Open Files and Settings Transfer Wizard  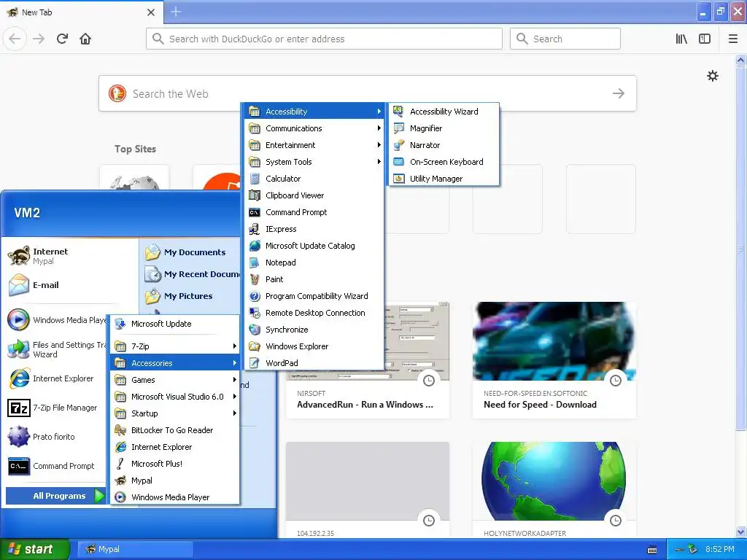tap(56, 349)
